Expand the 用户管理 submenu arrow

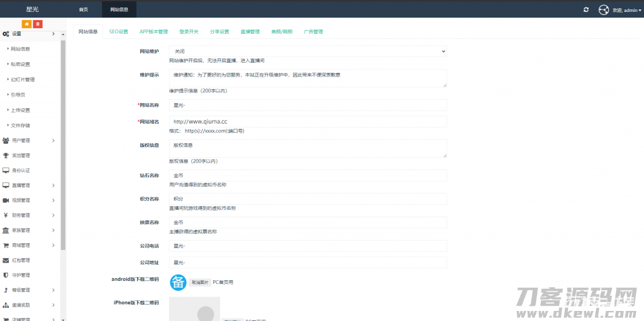[54, 140]
